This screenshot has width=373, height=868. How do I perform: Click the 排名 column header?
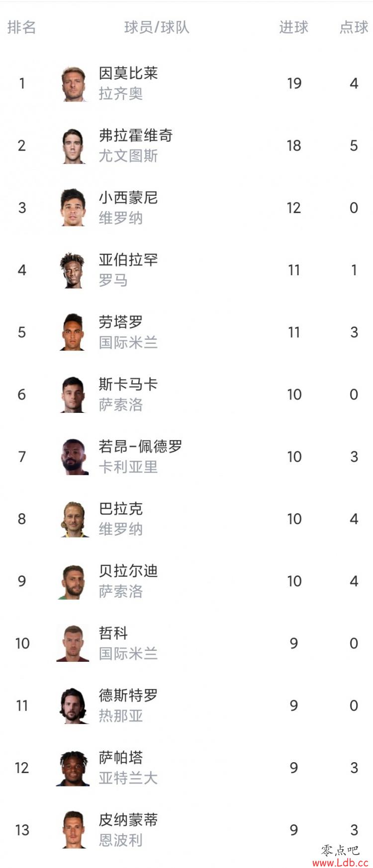tap(22, 27)
